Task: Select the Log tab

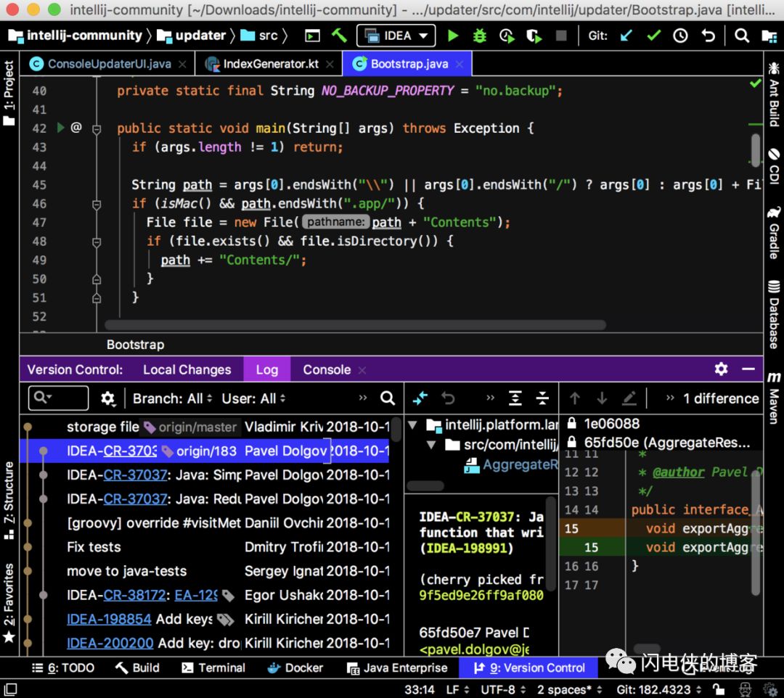Action: (x=267, y=370)
